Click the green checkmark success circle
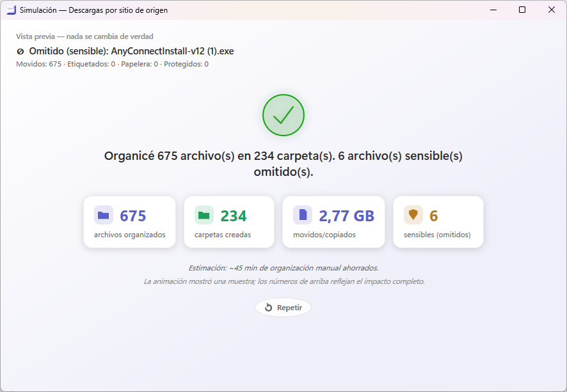The height and width of the screenshot is (392, 567). (283, 115)
